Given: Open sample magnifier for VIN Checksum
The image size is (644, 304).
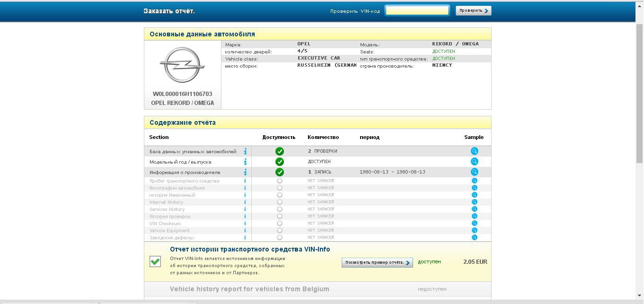Looking at the screenshot, I should [474, 223].
